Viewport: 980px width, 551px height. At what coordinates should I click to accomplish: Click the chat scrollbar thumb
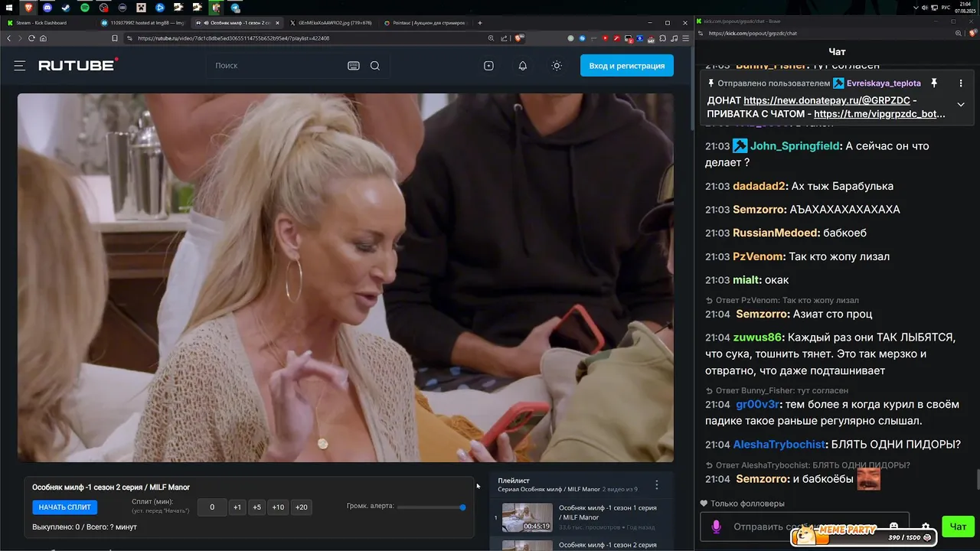pyautogui.click(x=978, y=481)
